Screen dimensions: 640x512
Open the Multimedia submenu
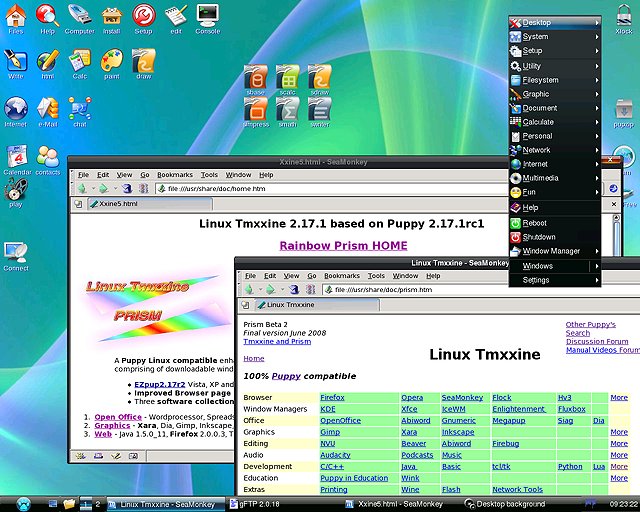click(x=555, y=178)
